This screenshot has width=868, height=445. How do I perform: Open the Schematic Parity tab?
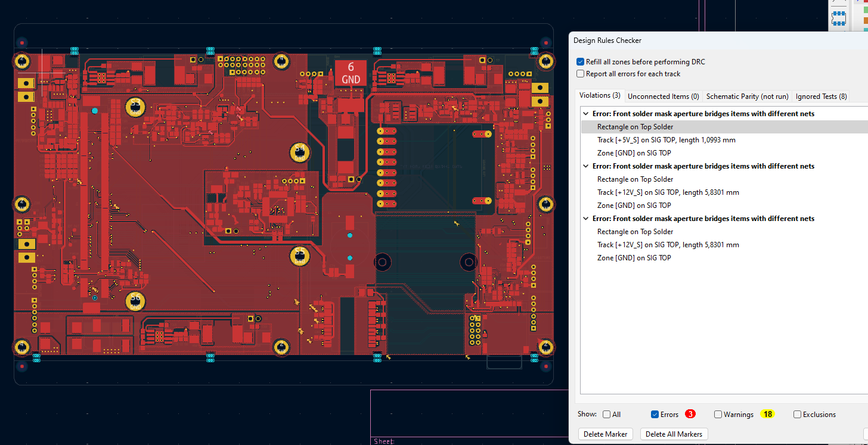coord(747,97)
